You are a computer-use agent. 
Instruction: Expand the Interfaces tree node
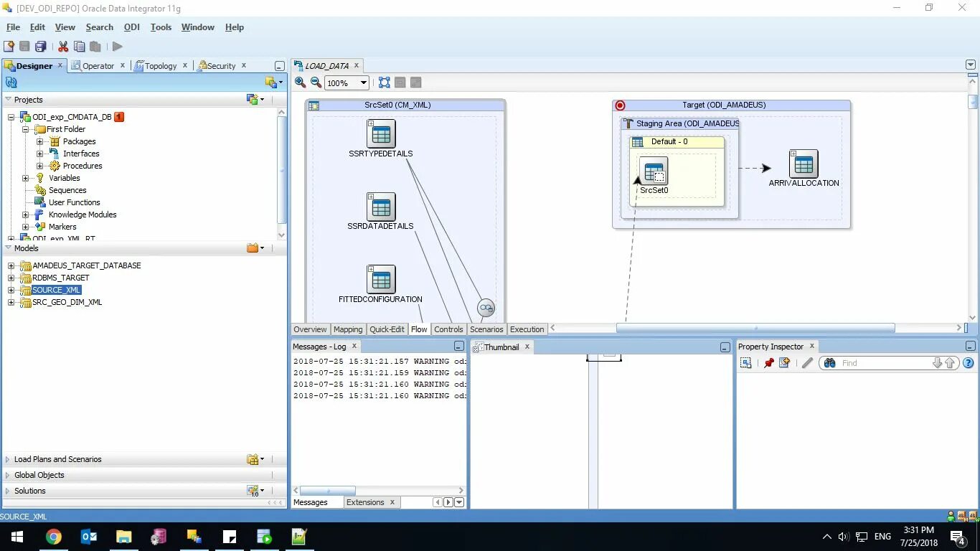point(40,154)
